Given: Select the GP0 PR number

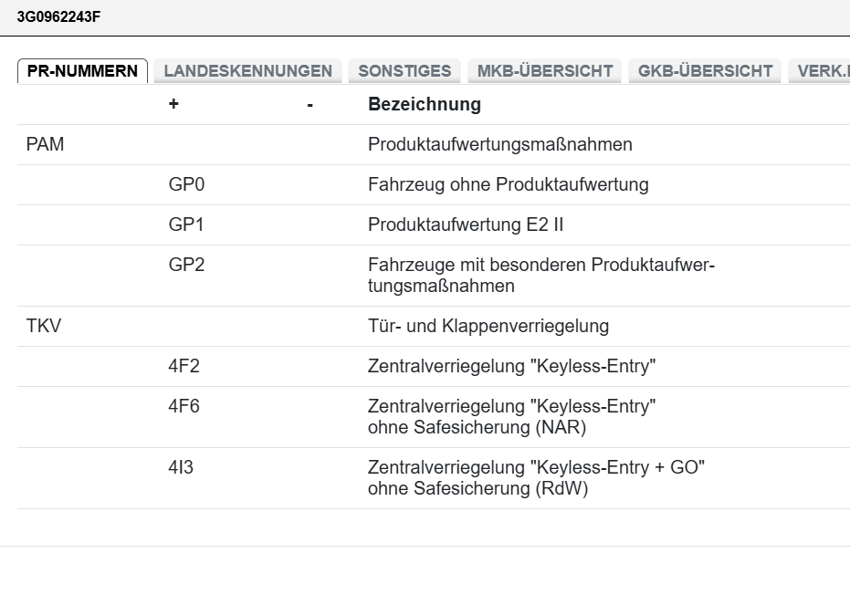Looking at the screenshot, I should tap(187, 184).
